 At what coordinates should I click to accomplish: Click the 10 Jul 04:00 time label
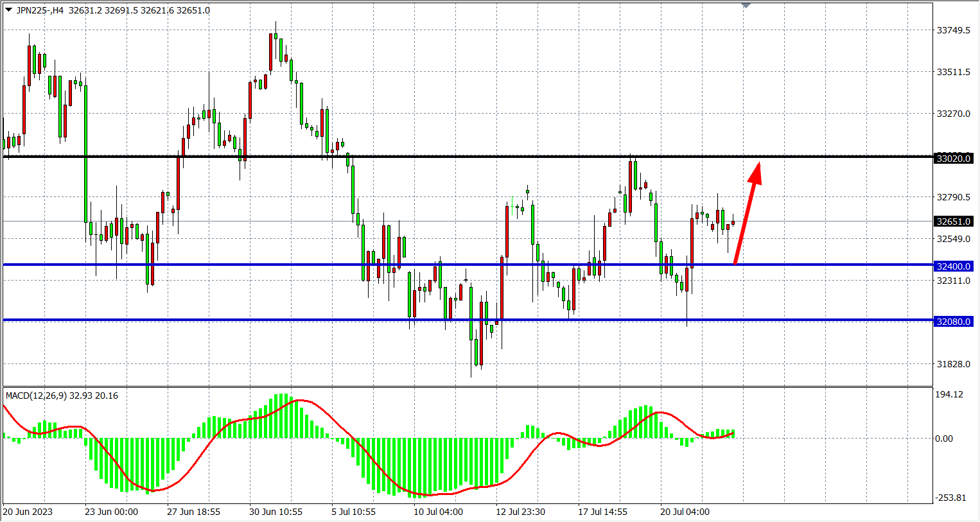[x=438, y=512]
